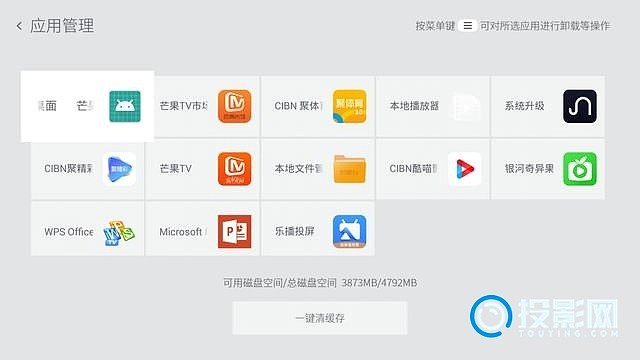Image resolution: width=640 pixels, height=360 pixels.
Task: Click the 一键清缓存 button
Action: [x=320, y=318]
